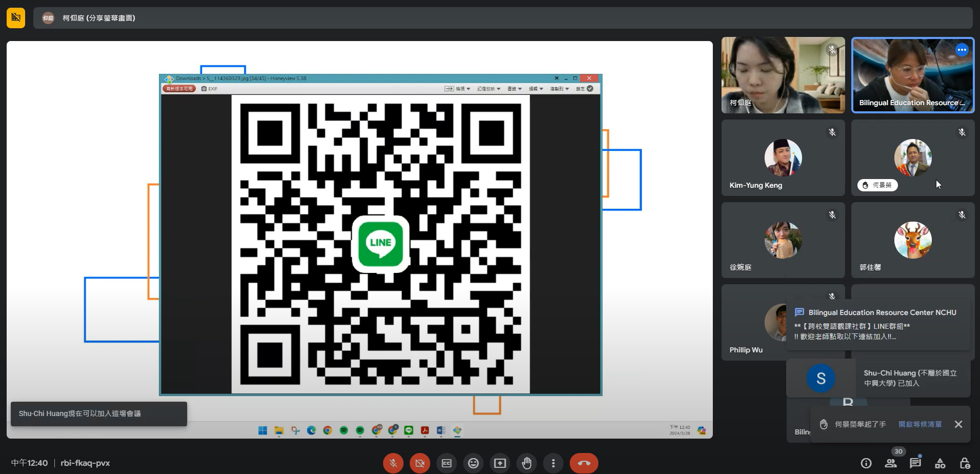Click the meeting code rbi-fkaq-pvx

click(x=85, y=463)
